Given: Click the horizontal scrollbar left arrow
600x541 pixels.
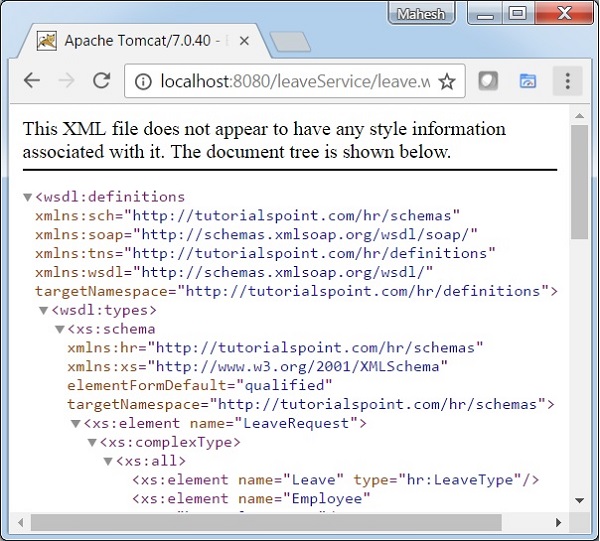Looking at the screenshot, I should [21, 522].
